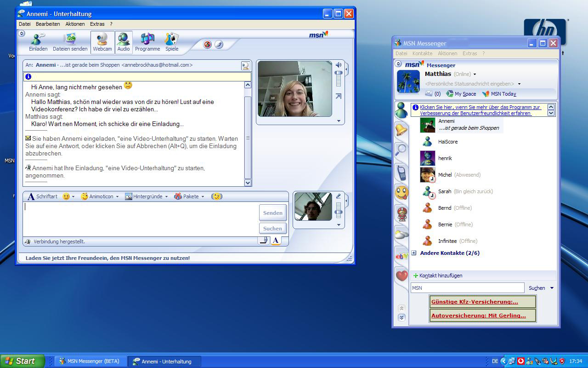Click the block contact icon in toolbar

(208, 45)
